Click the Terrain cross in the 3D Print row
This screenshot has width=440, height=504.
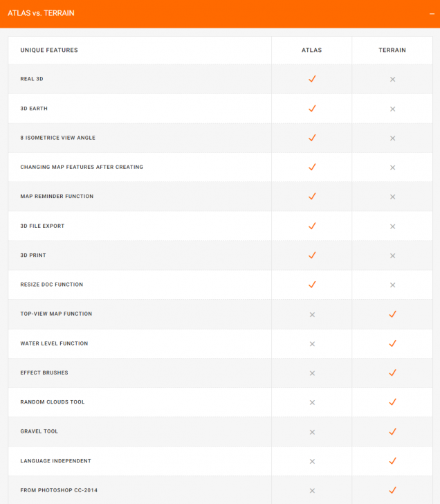(x=392, y=255)
